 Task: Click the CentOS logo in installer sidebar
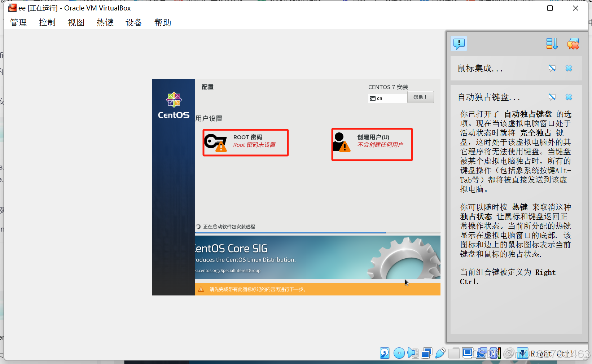[x=174, y=105]
